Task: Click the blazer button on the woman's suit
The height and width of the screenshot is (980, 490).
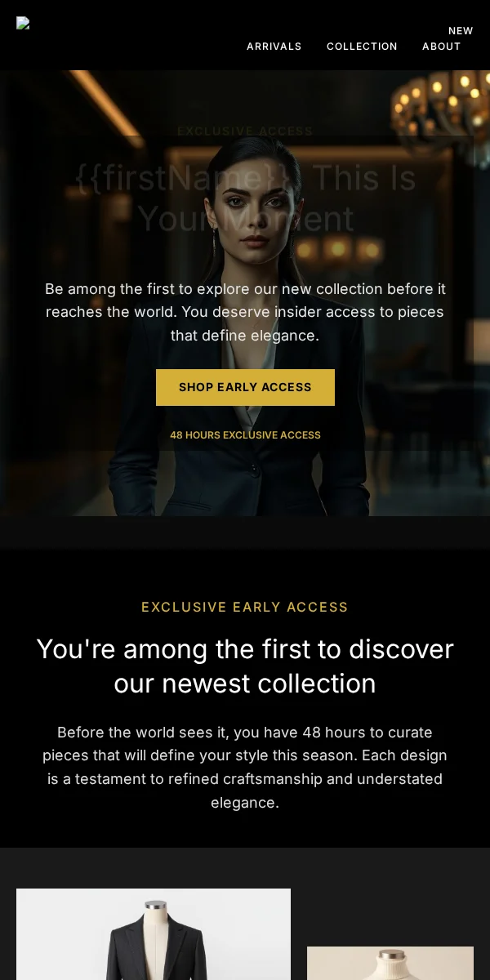Action: coord(254,470)
